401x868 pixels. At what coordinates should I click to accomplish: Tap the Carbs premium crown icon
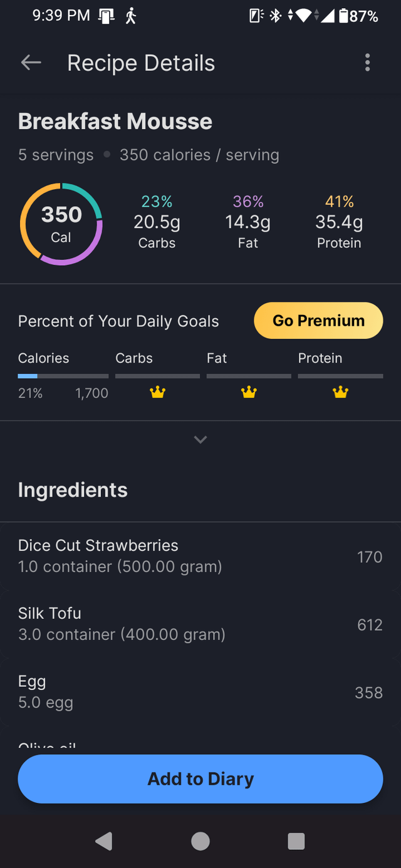point(157,393)
